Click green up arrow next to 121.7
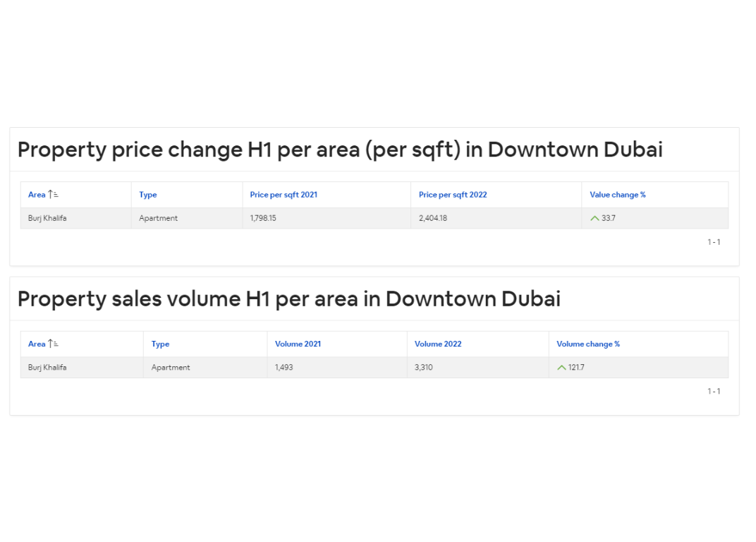 pos(561,368)
